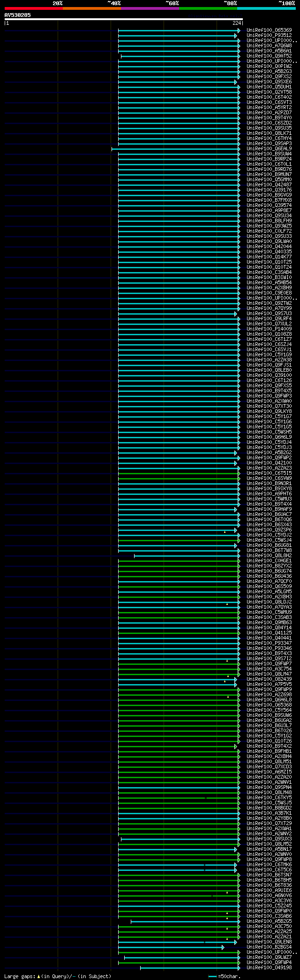Click the UniRef100_Q6H6L9 label
300x980 pixels.
[x=269, y=437]
